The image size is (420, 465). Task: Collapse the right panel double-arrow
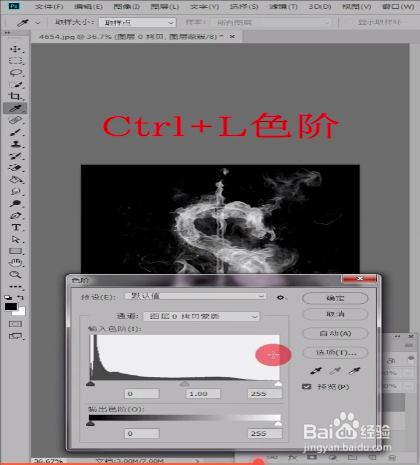pos(397,337)
